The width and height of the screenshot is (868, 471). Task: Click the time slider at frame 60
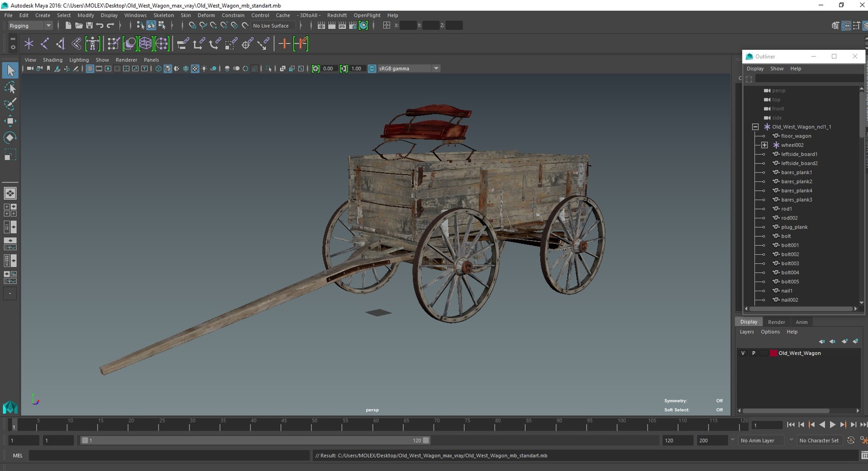coord(375,425)
